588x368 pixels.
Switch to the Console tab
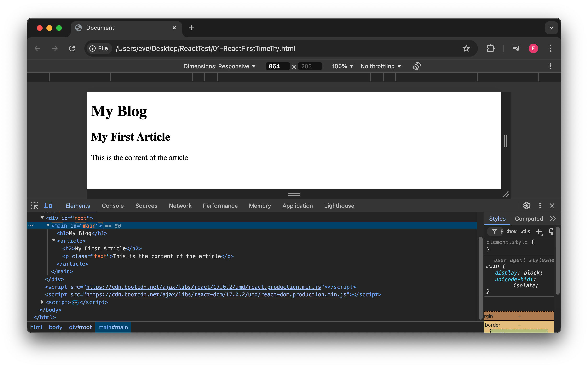(113, 206)
